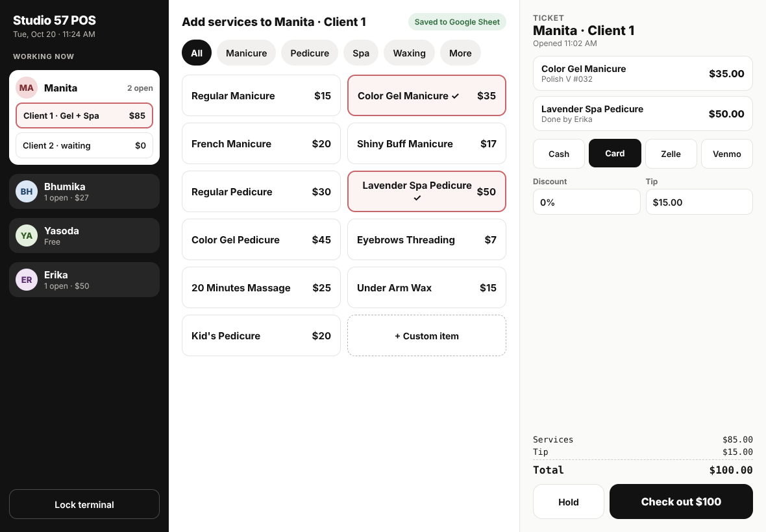Click the Studio 57 POS title
This screenshot has height=532, width=766.
pos(55,20)
